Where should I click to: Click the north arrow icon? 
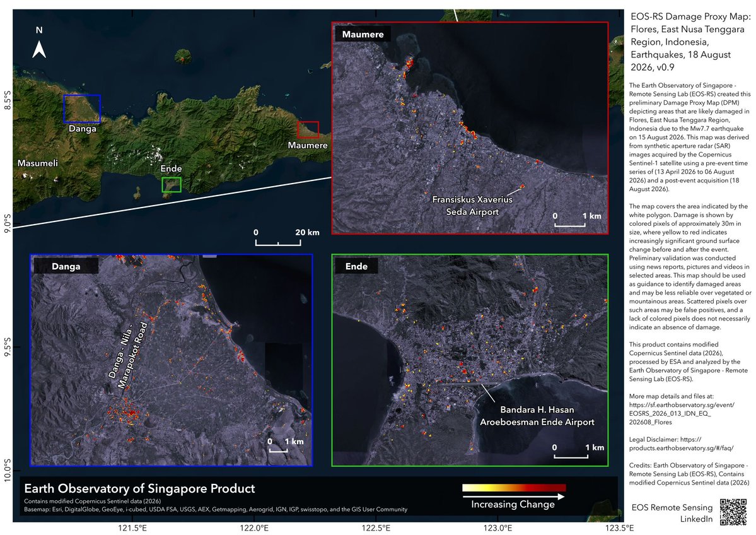(39, 49)
